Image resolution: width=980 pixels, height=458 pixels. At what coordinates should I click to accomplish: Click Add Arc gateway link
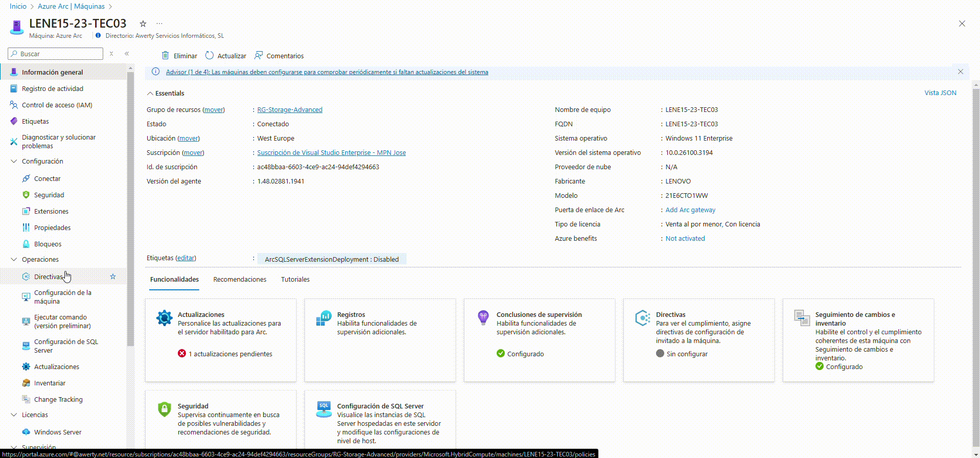690,210
